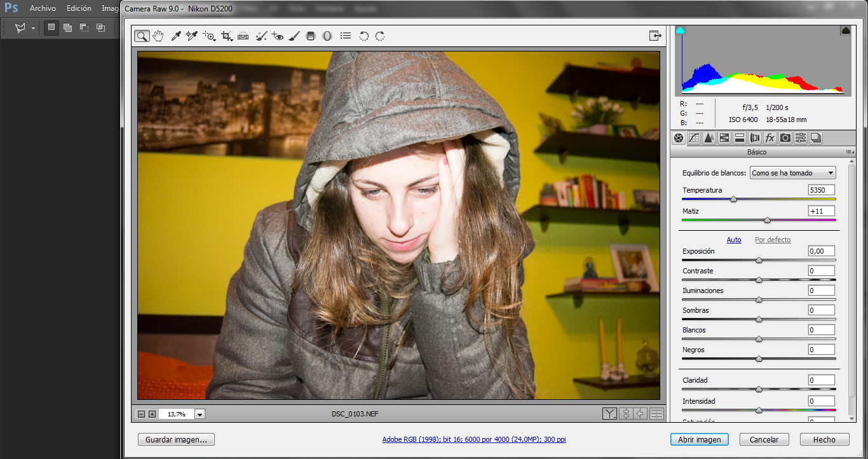
Task: Click the Exposición value field
Action: 821,251
